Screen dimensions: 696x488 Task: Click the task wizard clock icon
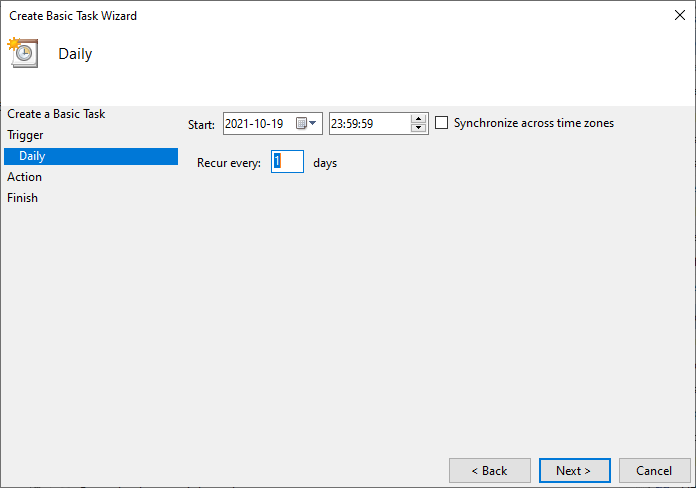[x=22, y=53]
